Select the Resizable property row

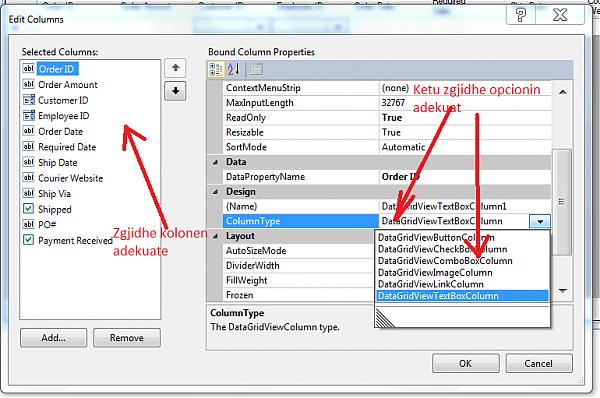click(x=387, y=132)
